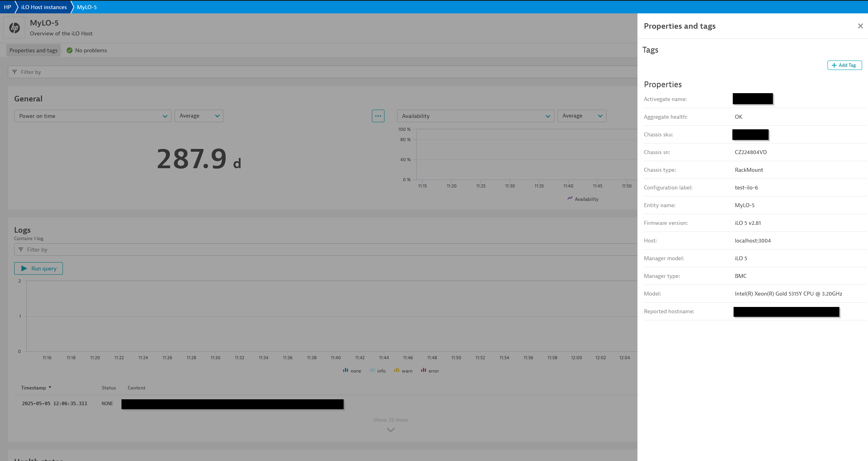Click the filter funnel icon at top
This screenshot has width=868, height=461.
pyautogui.click(x=15, y=72)
